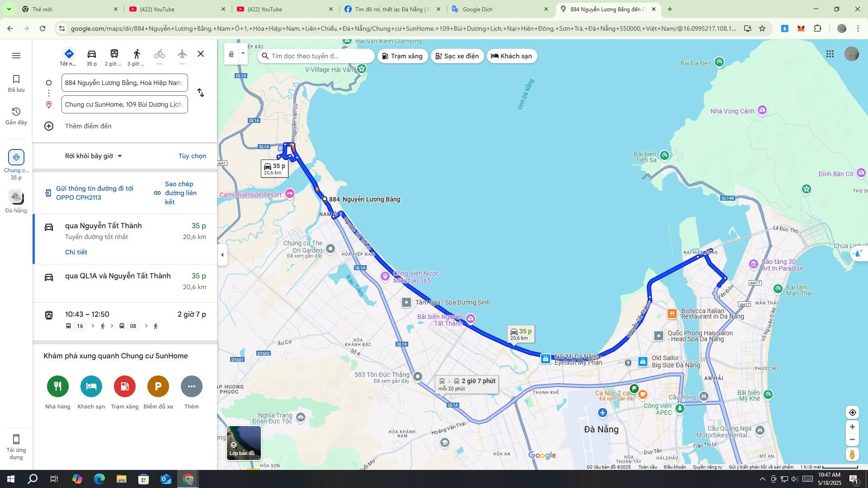The image size is (868, 488).
Task: Select the 10:43 – 12:50 bus route
Action: pyautogui.click(x=126, y=320)
